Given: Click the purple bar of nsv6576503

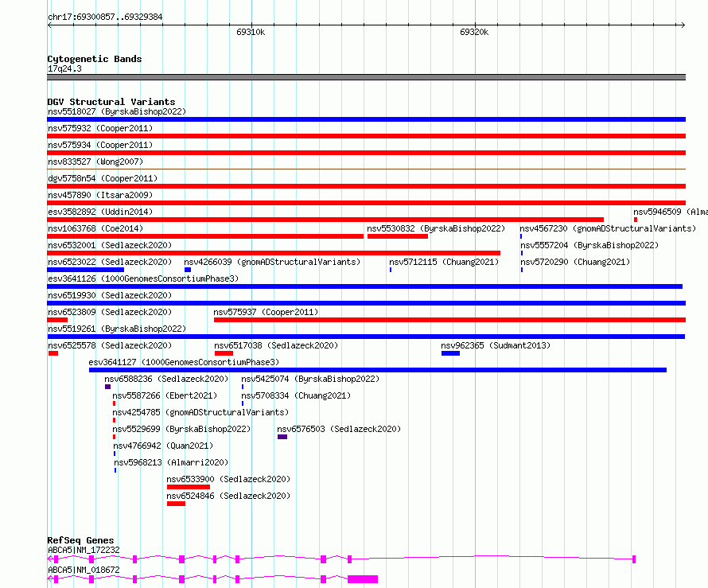Looking at the screenshot, I should [282, 437].
